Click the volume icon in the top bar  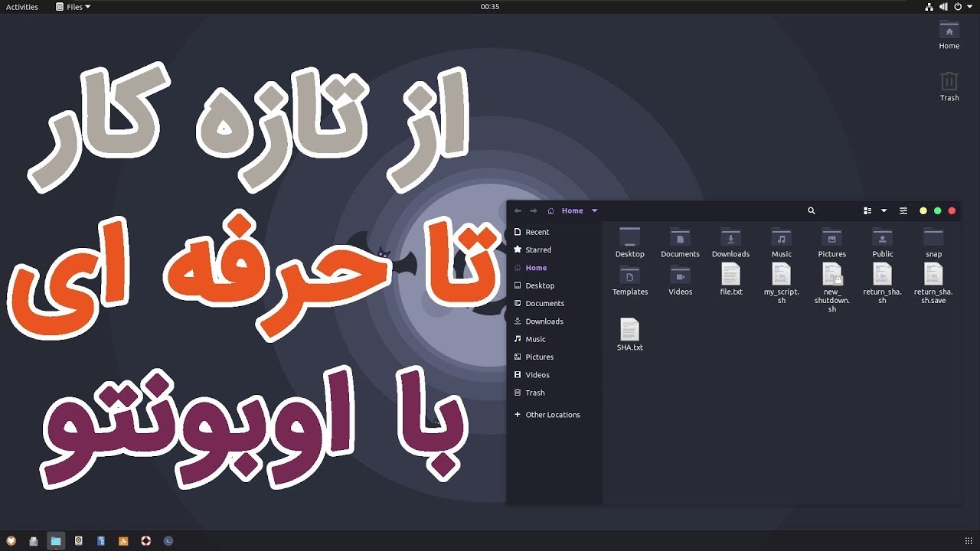[x=943, y=7]
